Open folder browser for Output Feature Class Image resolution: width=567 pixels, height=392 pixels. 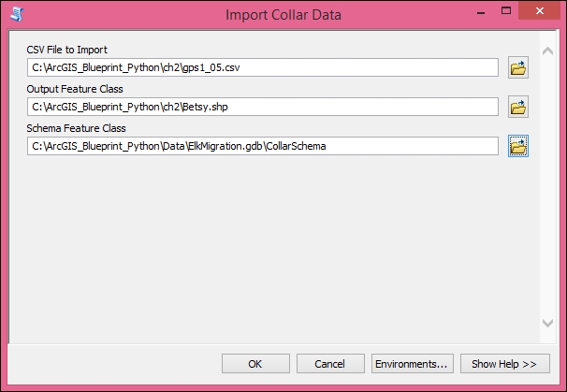point(517,107)
